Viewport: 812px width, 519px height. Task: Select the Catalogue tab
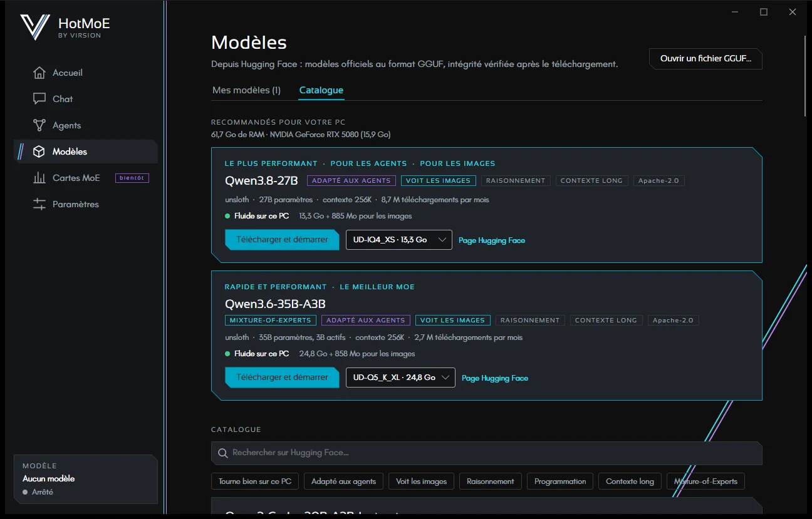(321, 90)
